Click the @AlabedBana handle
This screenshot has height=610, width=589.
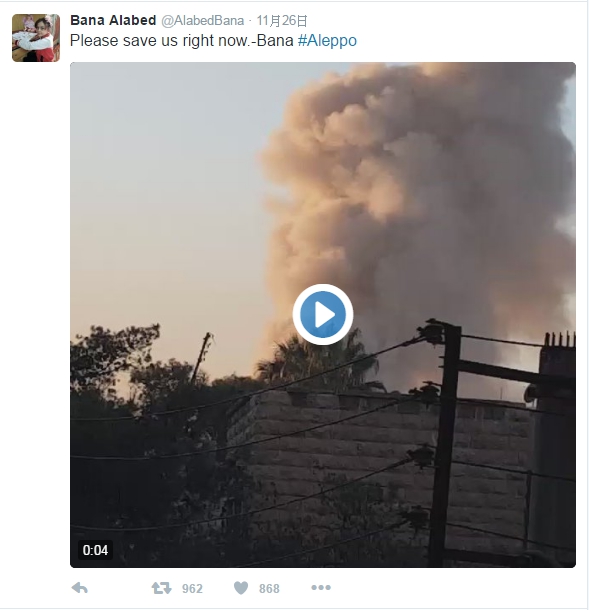(x=203, y=20)
